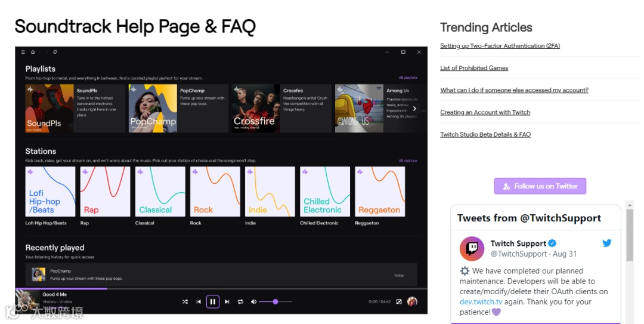Viewport: 644px width, 324px height.
Task: Open the someone else accessed my account article
Action: pyautogui.click(x=514, y=90)
